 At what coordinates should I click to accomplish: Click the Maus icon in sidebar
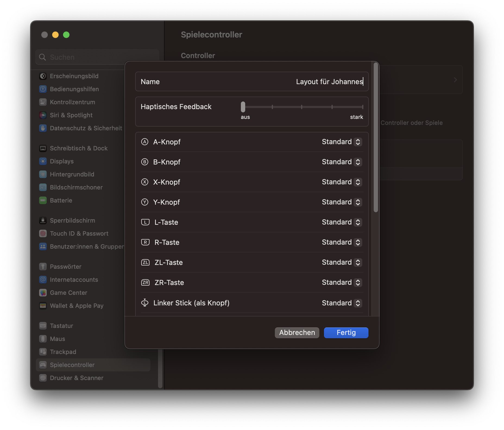point(43,339)
